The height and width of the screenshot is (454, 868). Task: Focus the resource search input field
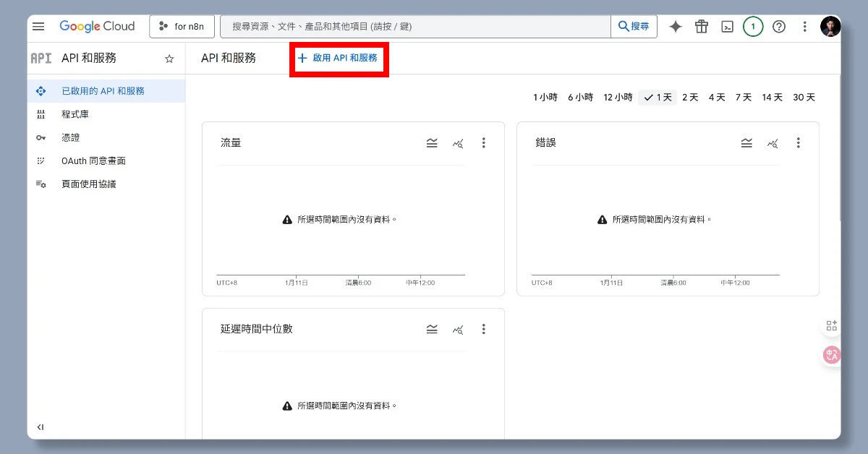(x=415, y=27)
